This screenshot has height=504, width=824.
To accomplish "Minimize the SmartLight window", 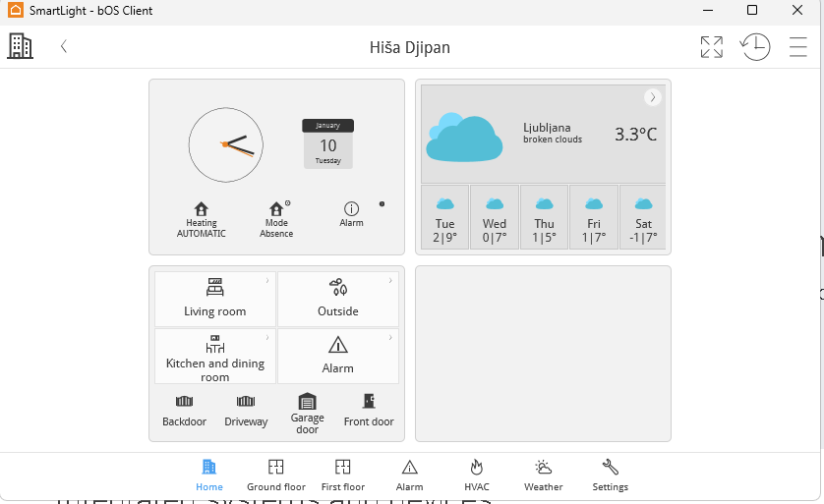I will [x=708, y=10].
